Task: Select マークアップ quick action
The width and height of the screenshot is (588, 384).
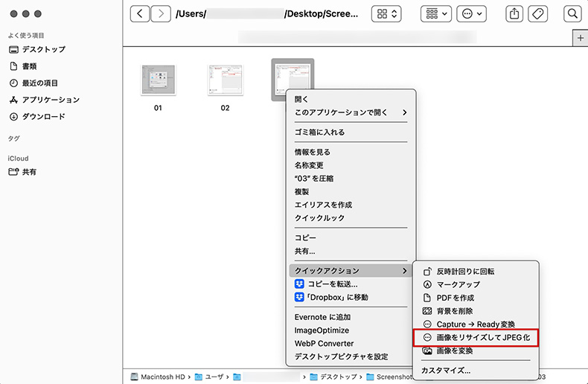Action: pos(476,284)
